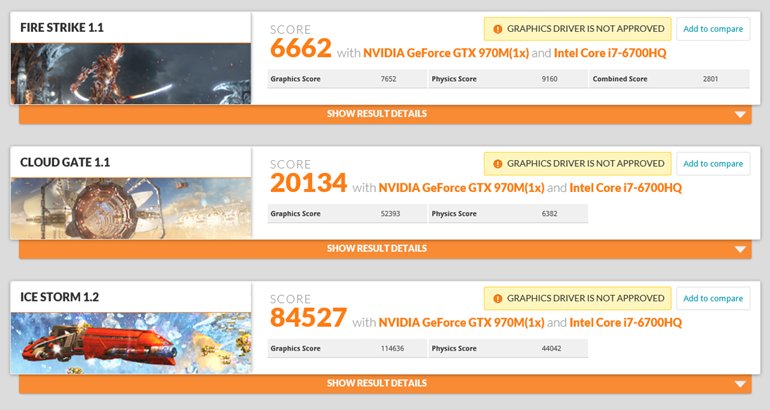The width and height of the screenshot is (770, 410).
Task: Expand Ice Storm result details with the arrow
Action: click(740, 384)
